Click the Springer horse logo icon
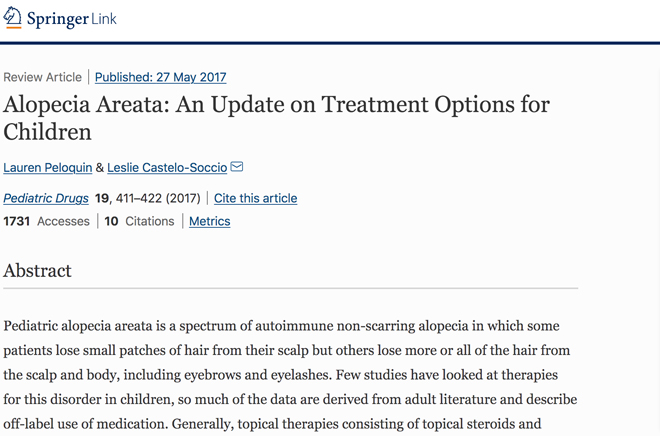Screen dimensions: 660x436 12,18
